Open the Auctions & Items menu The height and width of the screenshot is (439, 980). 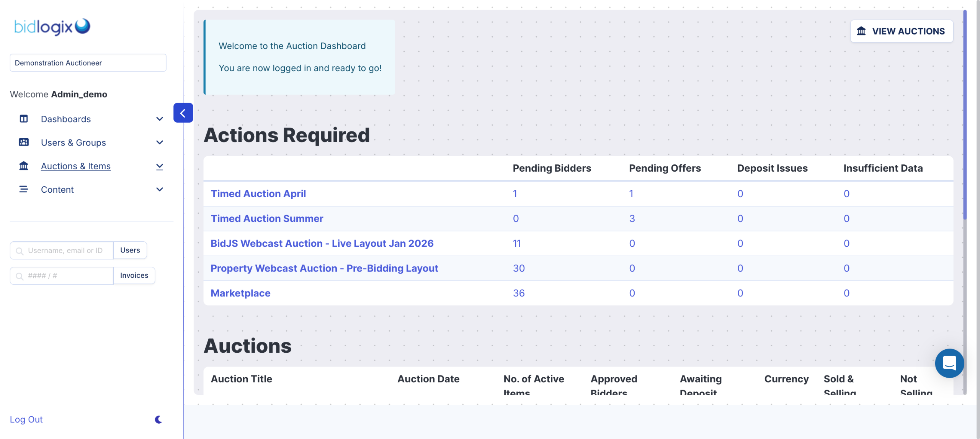(76, 166)
